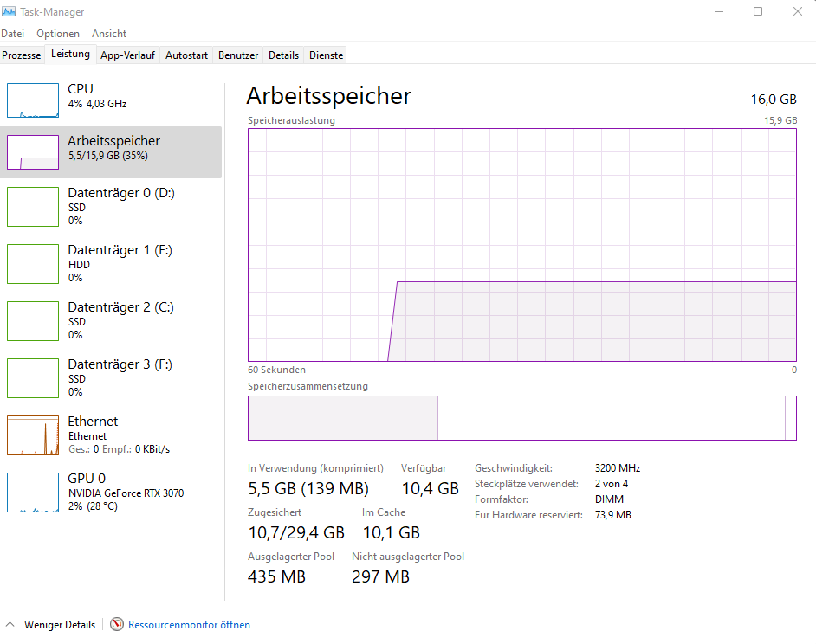Click inside the Speicherauslastung graph
This screenshot has height=644, width=816.
pyautogui.click(x=521, y=245)
